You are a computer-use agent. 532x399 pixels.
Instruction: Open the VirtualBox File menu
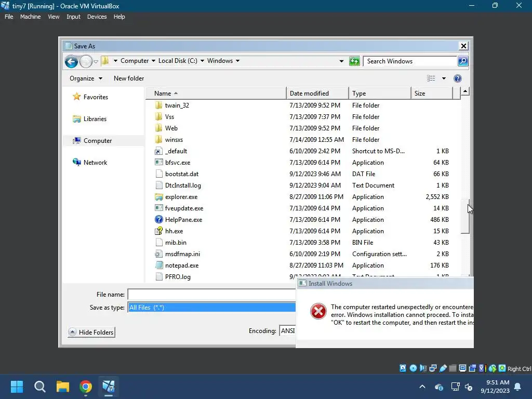point(9,17)
